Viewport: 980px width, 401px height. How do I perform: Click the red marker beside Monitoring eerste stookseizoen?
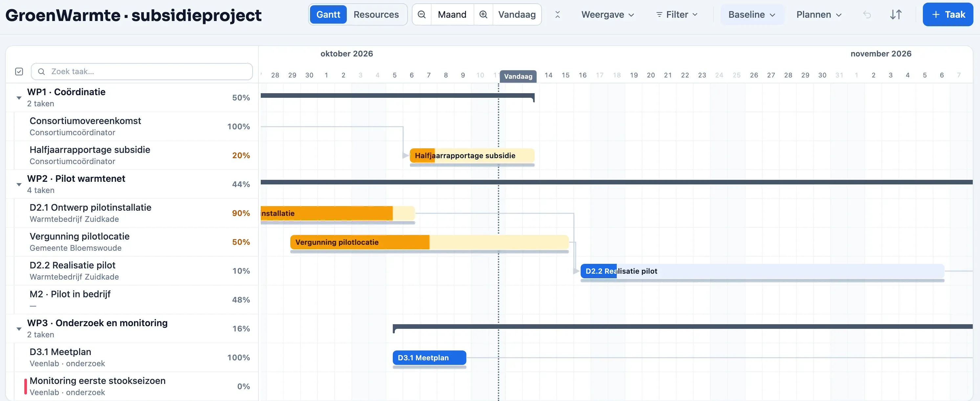click(x=26, y=386)
